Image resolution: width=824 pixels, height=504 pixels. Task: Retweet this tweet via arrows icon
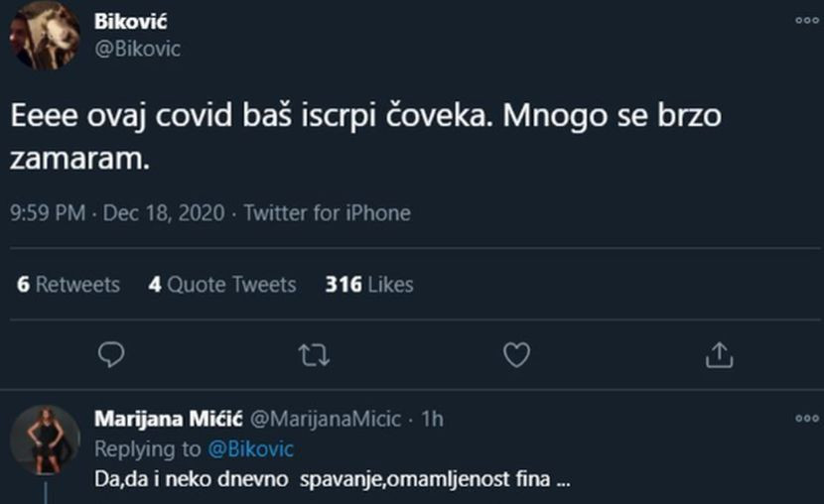click(314, 354)
